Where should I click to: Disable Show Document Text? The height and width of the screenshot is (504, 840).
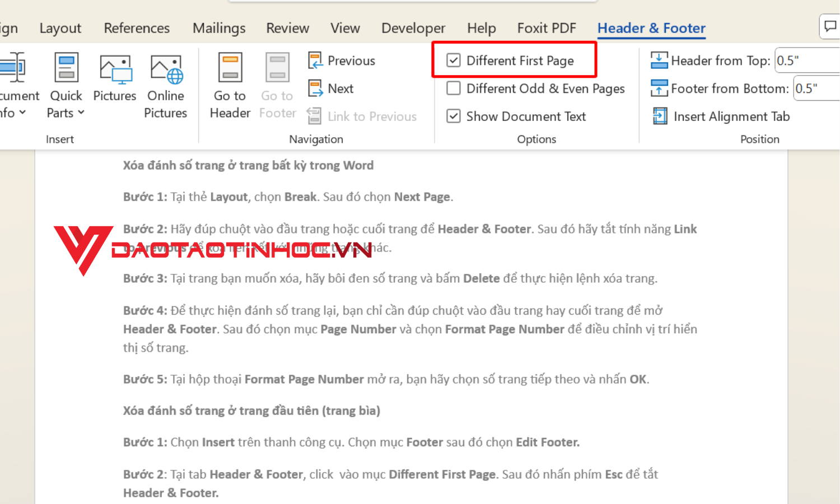(x=454, y=116)
